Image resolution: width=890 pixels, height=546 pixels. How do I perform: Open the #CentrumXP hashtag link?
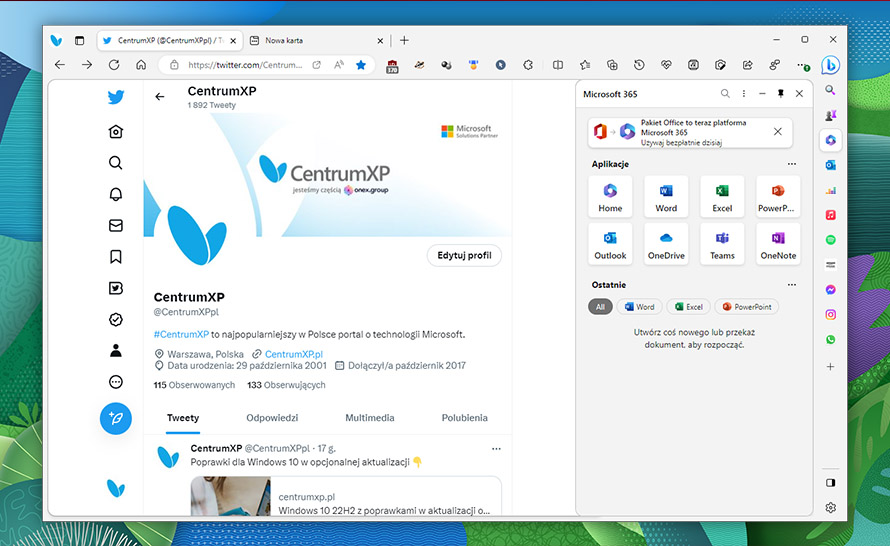(181, 334)
